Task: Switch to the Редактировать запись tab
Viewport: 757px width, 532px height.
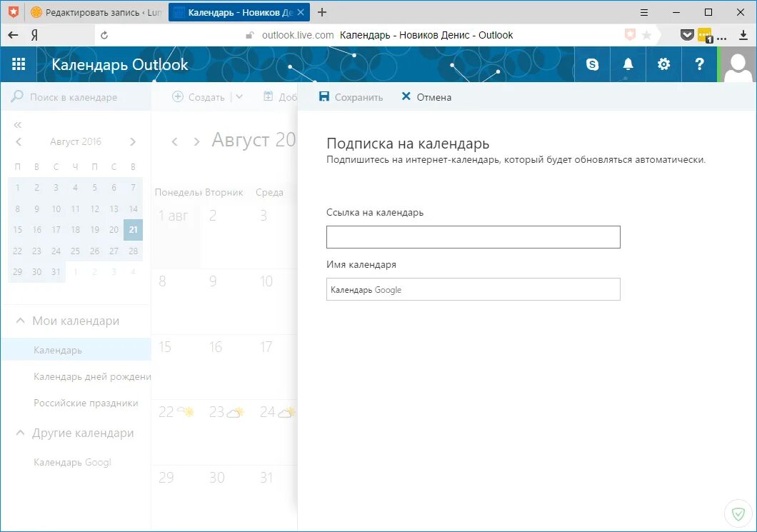Action: click(x=96, y=13)
